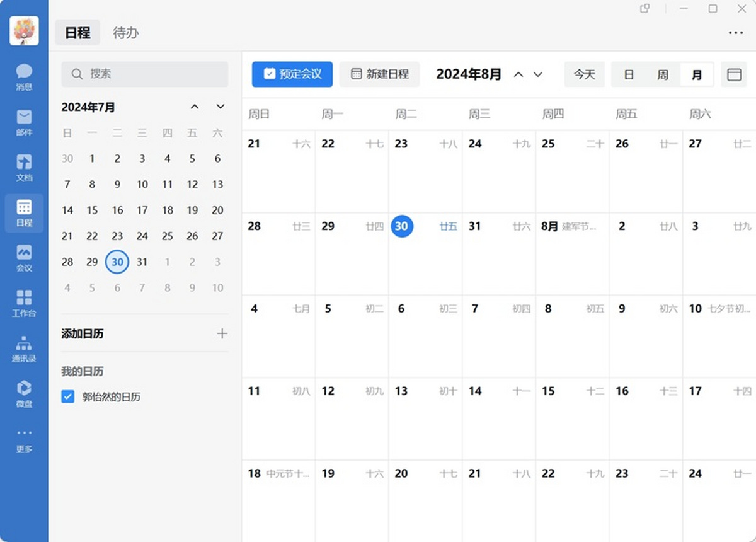Open the 工作台 workbench icon
This screenshot has height=542, width=756.
(24, 303)
